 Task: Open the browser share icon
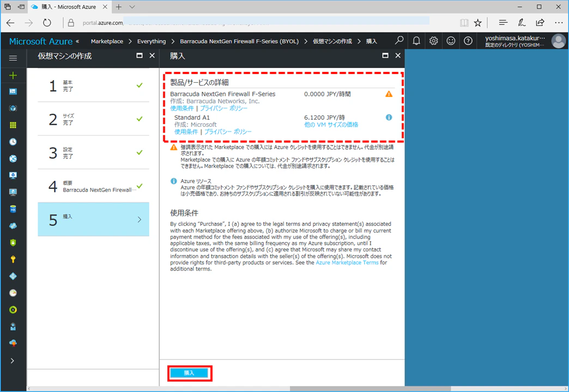(x=540, y=22)
